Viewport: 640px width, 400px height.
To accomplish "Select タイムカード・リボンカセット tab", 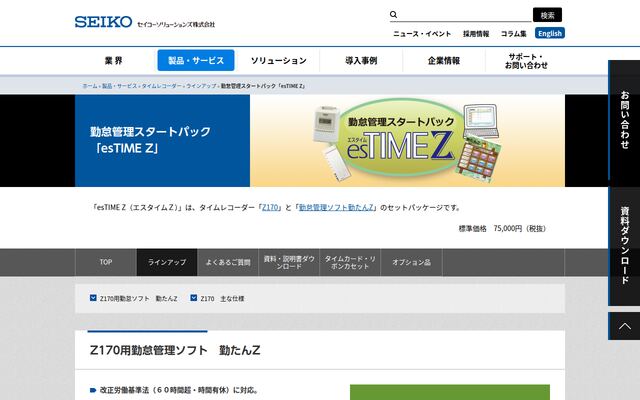I will [350, 262].
